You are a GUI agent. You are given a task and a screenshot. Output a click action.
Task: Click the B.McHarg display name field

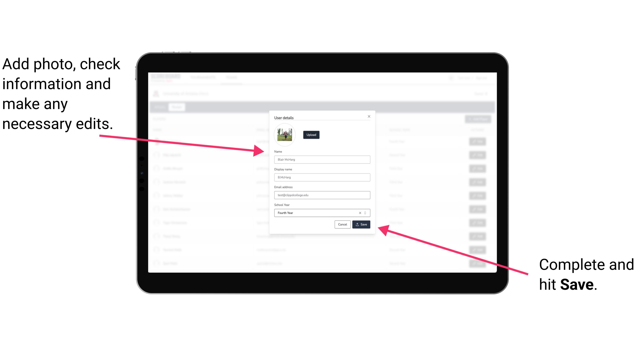(x=322, y=177)
